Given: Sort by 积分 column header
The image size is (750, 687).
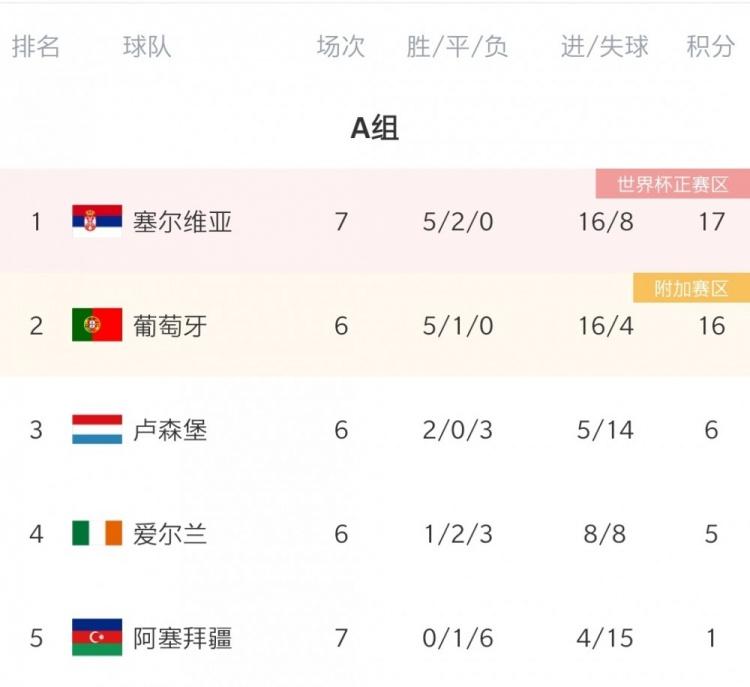Looking at the screenshot, I should 710,47.
